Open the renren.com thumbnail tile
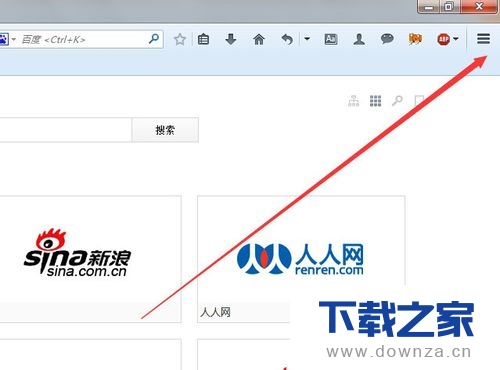The height and width of the screenshot is (370, 500). click(301, 259)
